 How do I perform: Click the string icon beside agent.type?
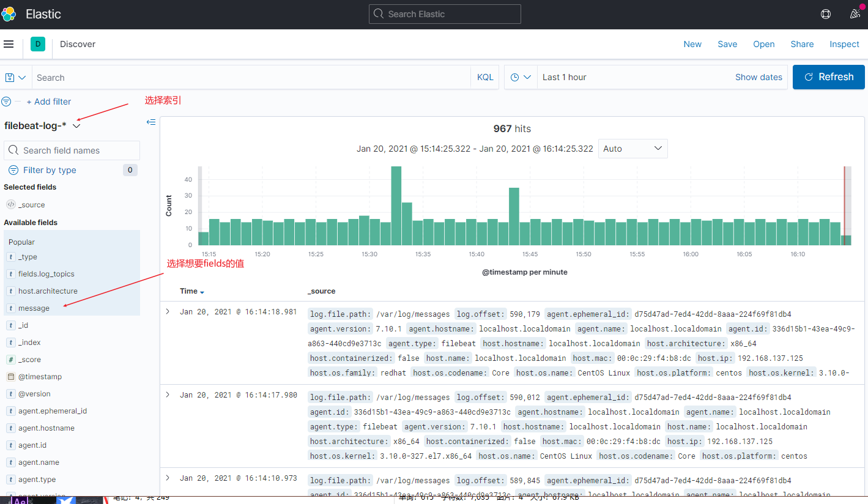point(11,480)
